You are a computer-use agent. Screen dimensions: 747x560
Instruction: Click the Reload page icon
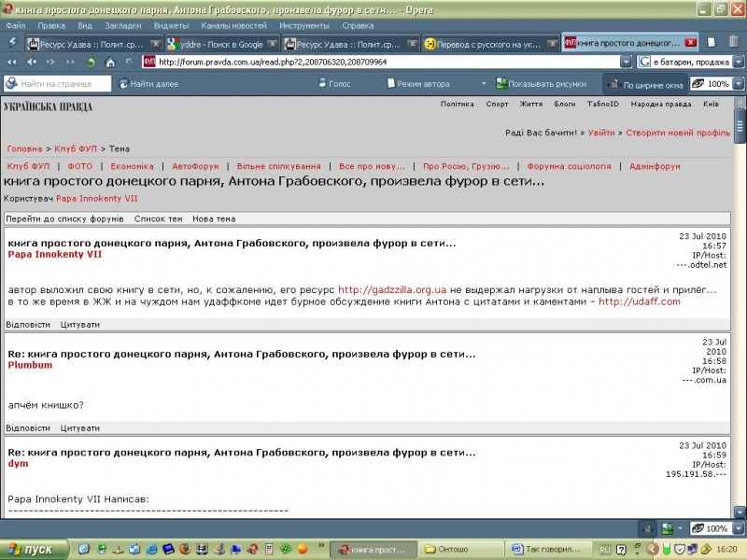(x=91, y=63)
